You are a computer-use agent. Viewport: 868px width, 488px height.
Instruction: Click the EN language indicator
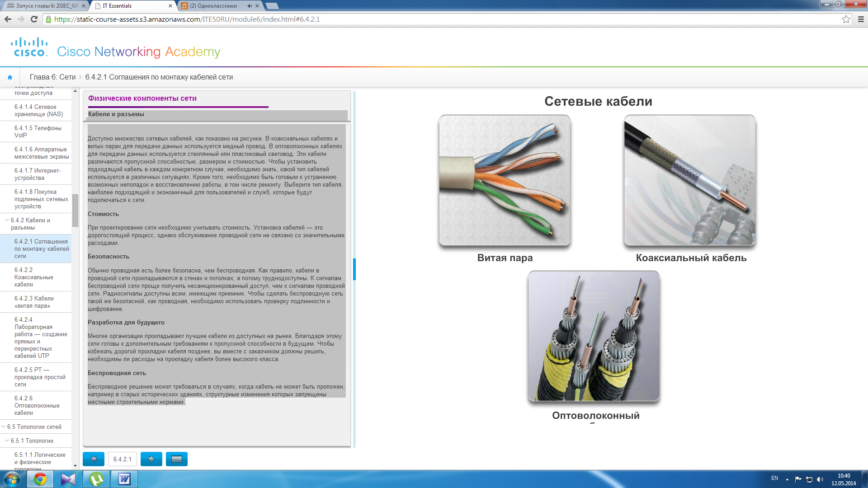(x=774, y=478)
